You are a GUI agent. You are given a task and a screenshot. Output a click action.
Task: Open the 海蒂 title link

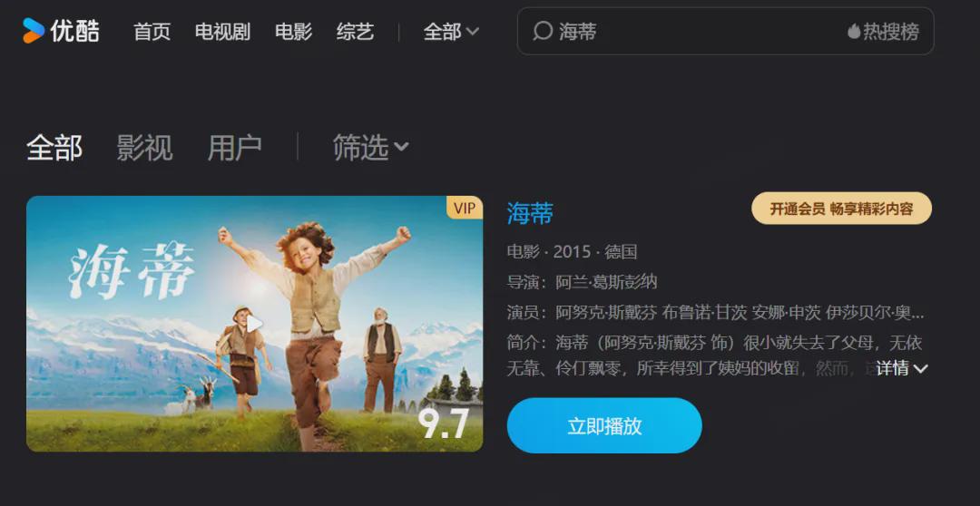[x=530, y=214]
